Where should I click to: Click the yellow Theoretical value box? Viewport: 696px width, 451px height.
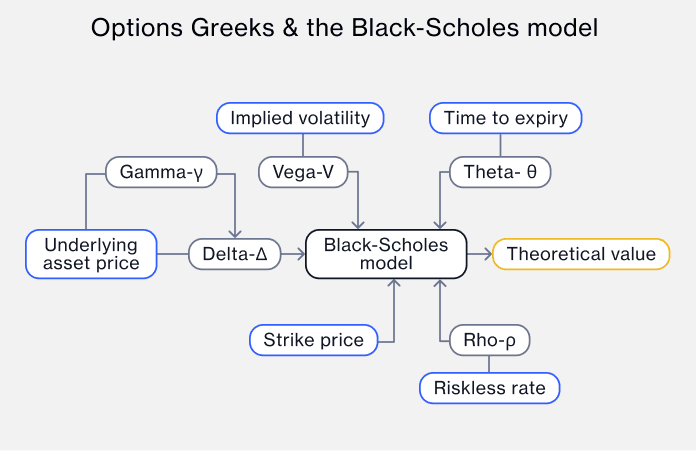click(581, 254)
